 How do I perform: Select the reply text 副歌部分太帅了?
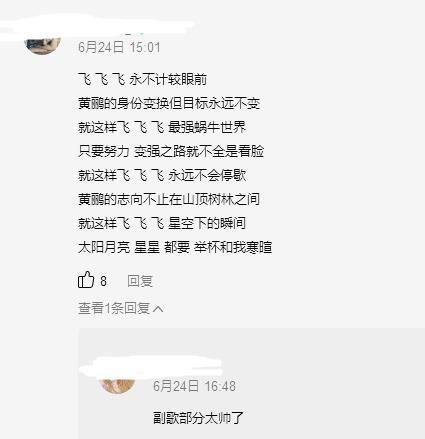click(198, 418)
